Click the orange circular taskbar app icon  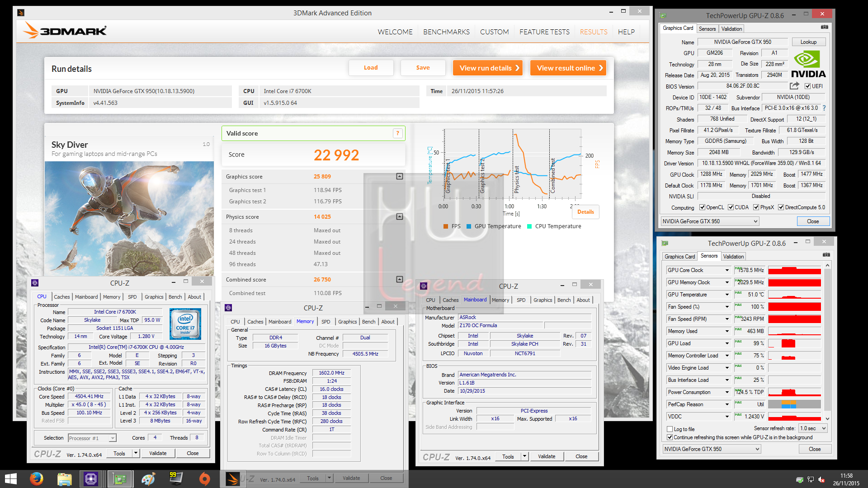205,479
